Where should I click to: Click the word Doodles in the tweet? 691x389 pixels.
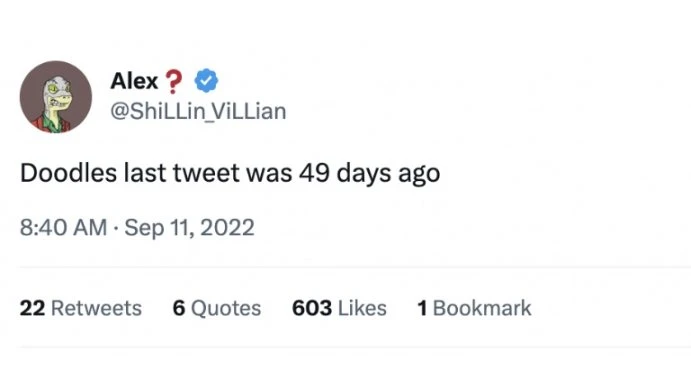(x=68, y=173)
